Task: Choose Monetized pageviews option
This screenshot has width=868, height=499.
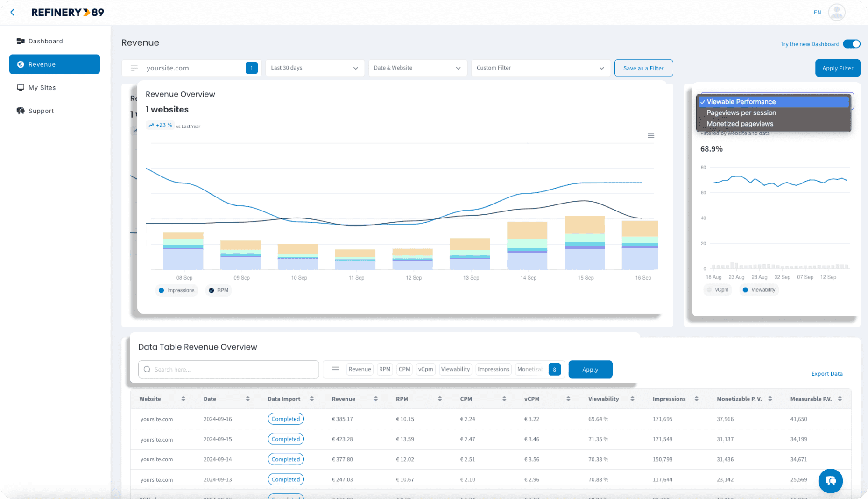Action: pyautogui.click(x=774, y=124)
